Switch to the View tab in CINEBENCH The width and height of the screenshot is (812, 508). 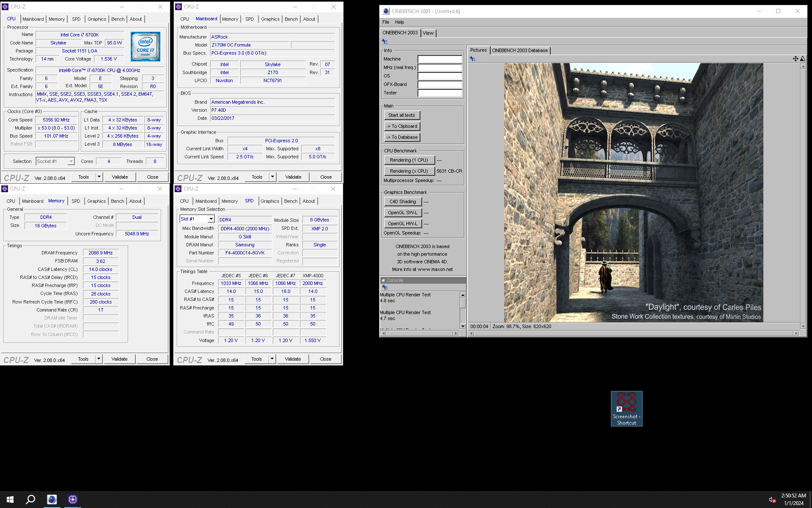tap(428, 33)
